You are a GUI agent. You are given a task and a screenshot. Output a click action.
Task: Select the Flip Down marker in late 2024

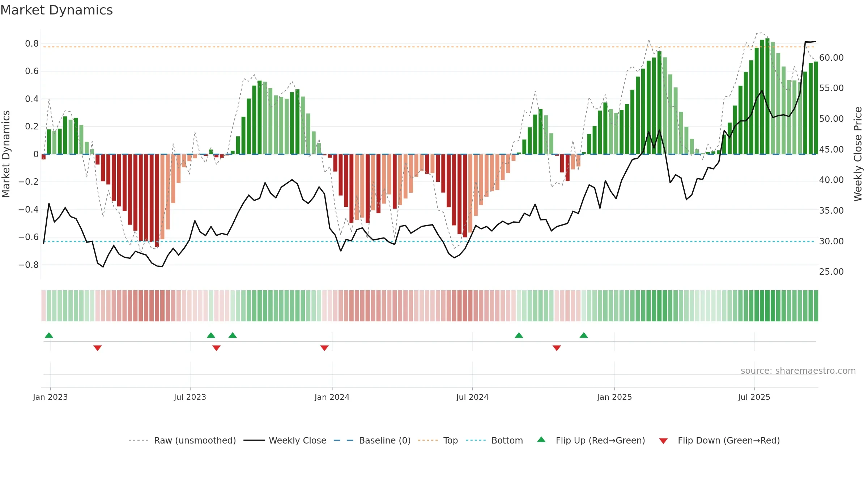point(557,348)
